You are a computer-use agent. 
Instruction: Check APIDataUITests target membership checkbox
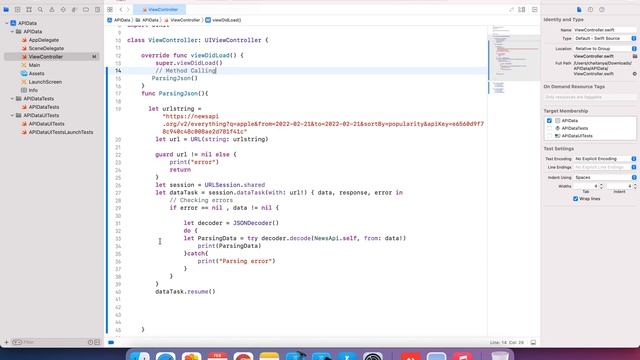549,136
